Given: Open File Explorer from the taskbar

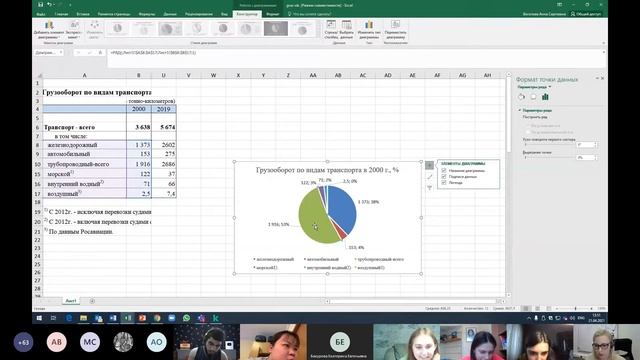Looking at the screenshot, I should 84,318.
